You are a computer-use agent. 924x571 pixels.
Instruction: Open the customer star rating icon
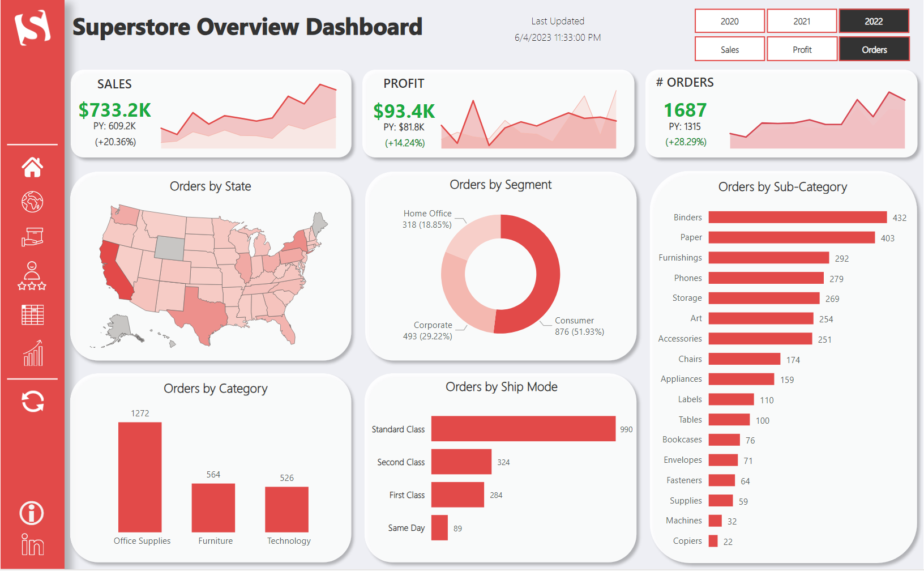coord(32,276)
